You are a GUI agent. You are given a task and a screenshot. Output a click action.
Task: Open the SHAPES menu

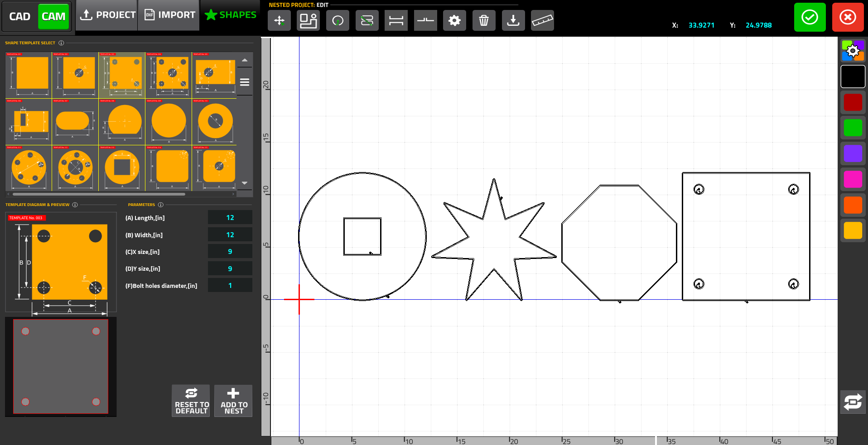(x=230, y=14)
